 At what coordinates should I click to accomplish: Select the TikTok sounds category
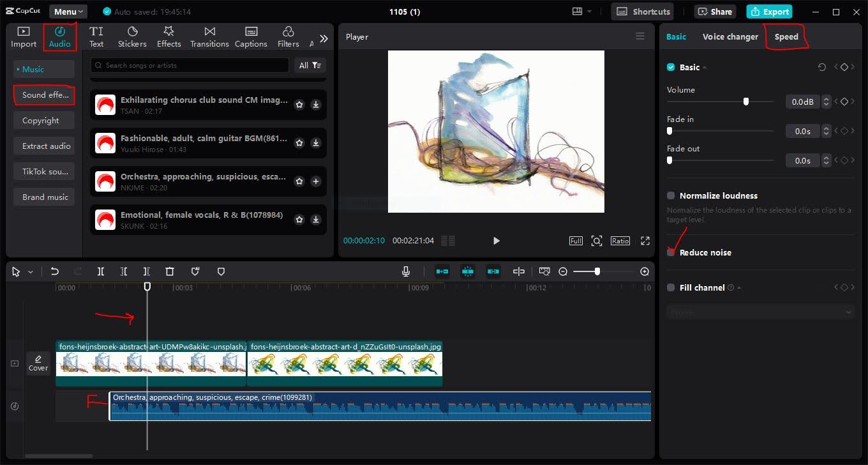pyautogui.click(x=44, y=171)
